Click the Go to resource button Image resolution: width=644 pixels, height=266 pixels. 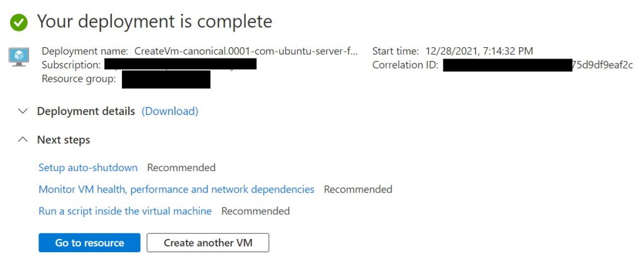(x=89, y=243)
